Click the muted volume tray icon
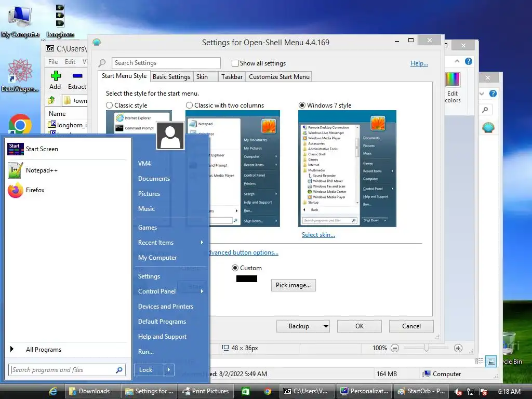 click(x=458, y=392)
